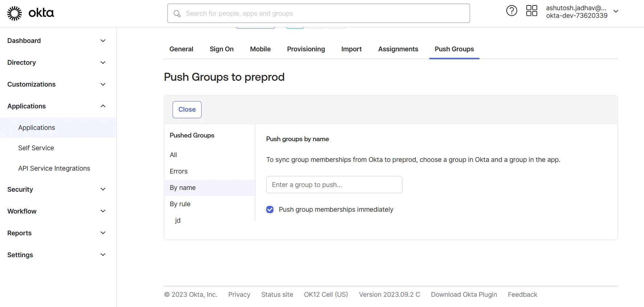Click the Version 2023.09.2 C link
This screenshot has height=307, width=644.
coord(389,295)
